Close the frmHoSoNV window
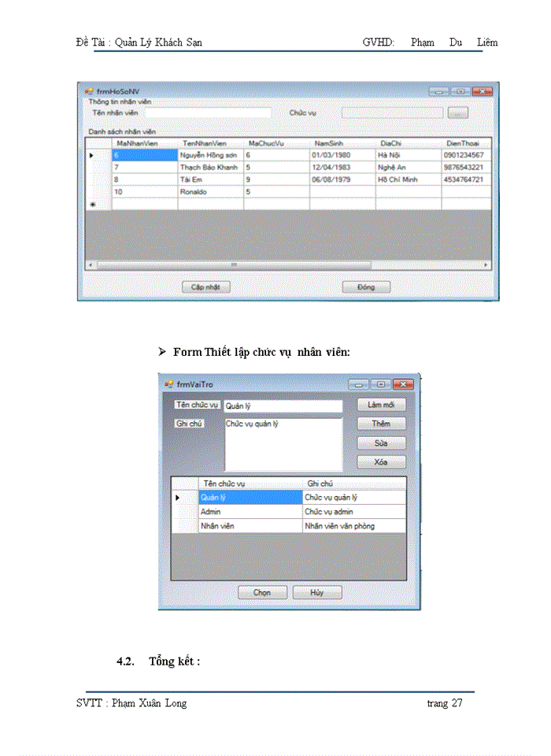This screenshot has height=756, width=551. [482, 91]
